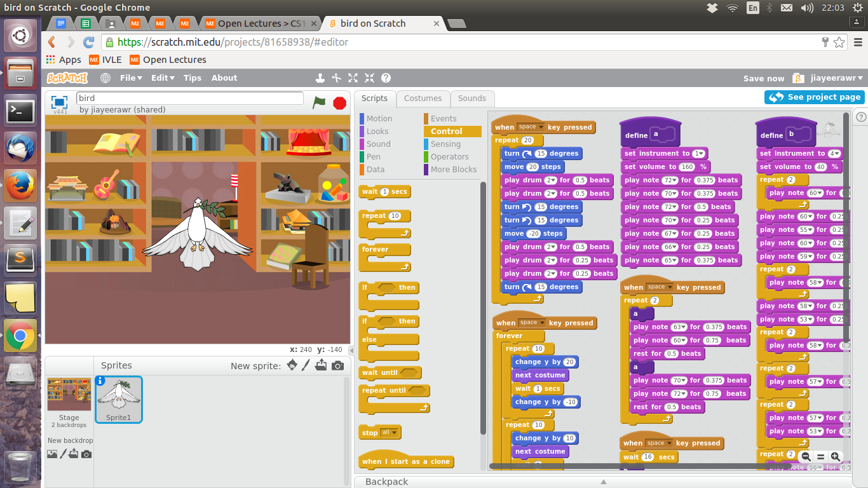
Task: Open the language globe menu
Action: pyautogui.click(x=105, y=78)
